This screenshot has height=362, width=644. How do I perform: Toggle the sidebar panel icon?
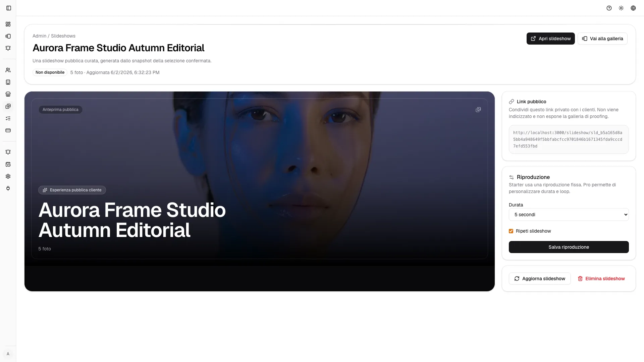(x=9, y=8)
